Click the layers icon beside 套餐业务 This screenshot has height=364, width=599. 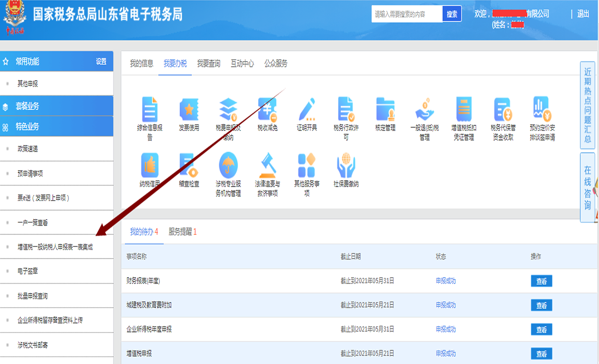click(5, 107)
